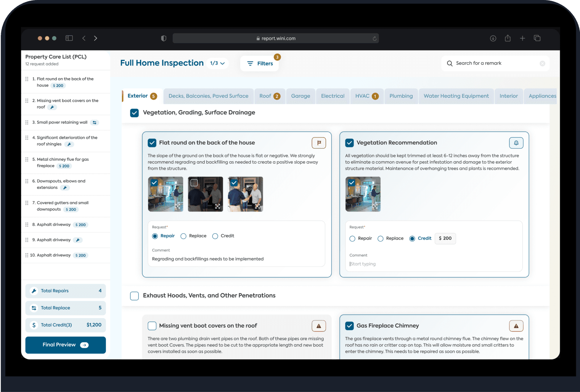Switch to the Electrical tab

(x=333, y=96)
